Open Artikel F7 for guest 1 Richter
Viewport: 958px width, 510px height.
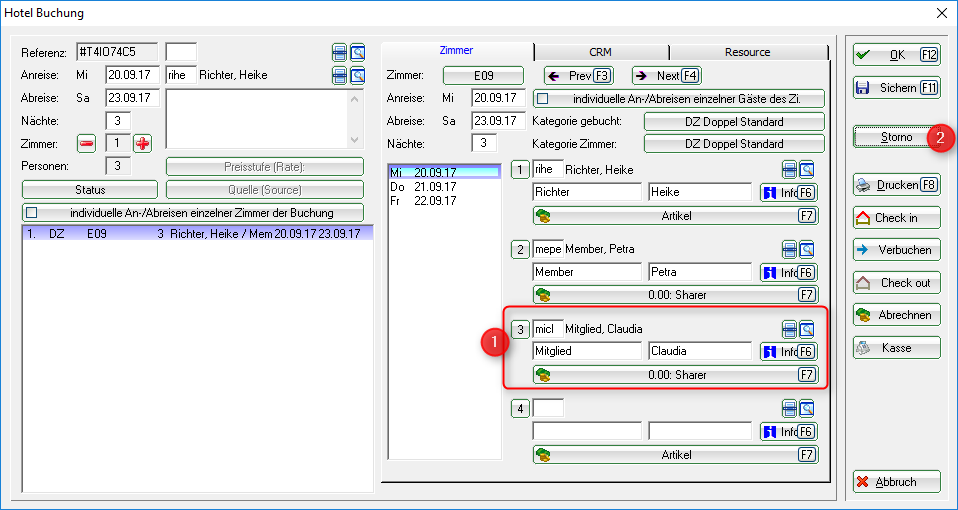[675, 216]
